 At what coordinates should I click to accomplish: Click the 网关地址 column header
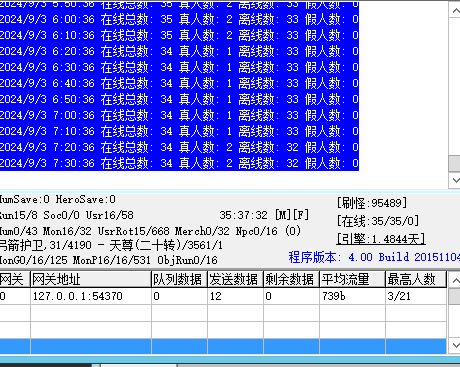tap(91, 279)
